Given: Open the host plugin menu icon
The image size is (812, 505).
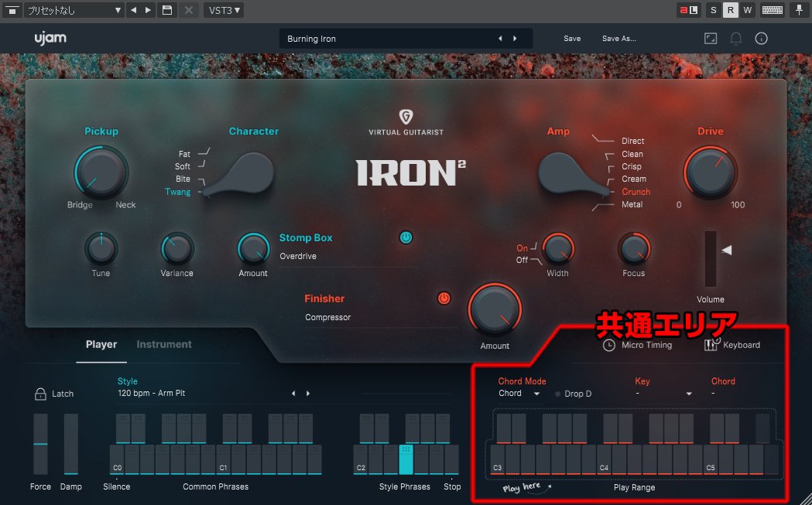Looking at the screenshot, I should (x=12, y=10).
